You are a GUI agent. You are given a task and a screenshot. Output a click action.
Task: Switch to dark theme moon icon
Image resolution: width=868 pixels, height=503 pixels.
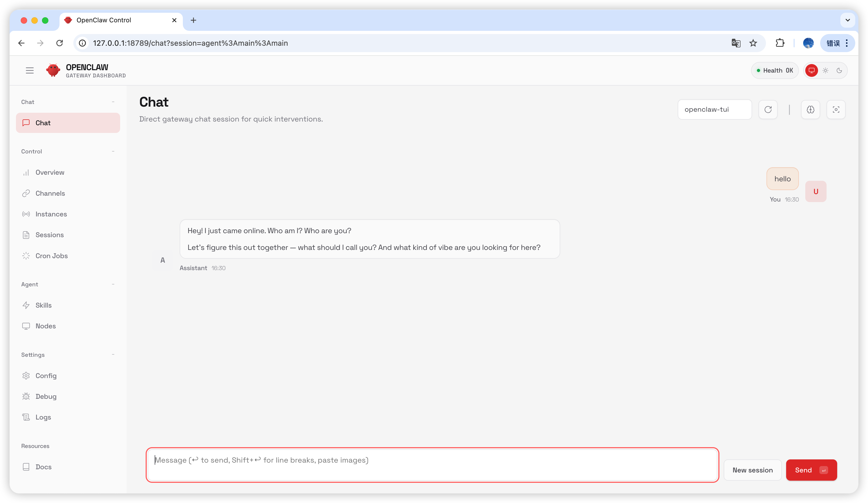point(839,71)
